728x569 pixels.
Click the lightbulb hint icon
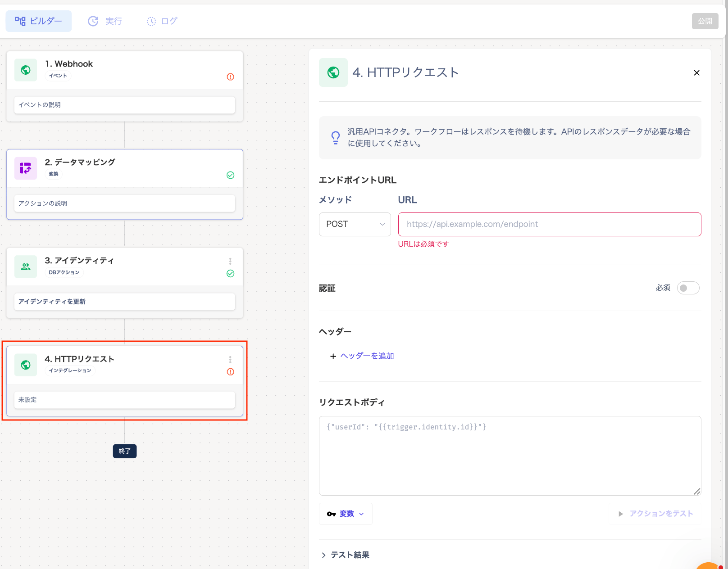pyautogui.click(x=336, y=137)
